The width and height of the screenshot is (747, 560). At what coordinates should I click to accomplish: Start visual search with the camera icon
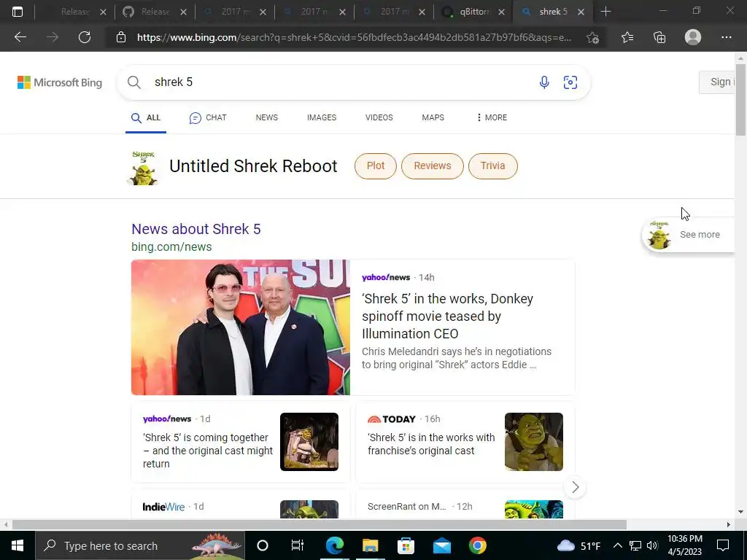coord(570,82)
